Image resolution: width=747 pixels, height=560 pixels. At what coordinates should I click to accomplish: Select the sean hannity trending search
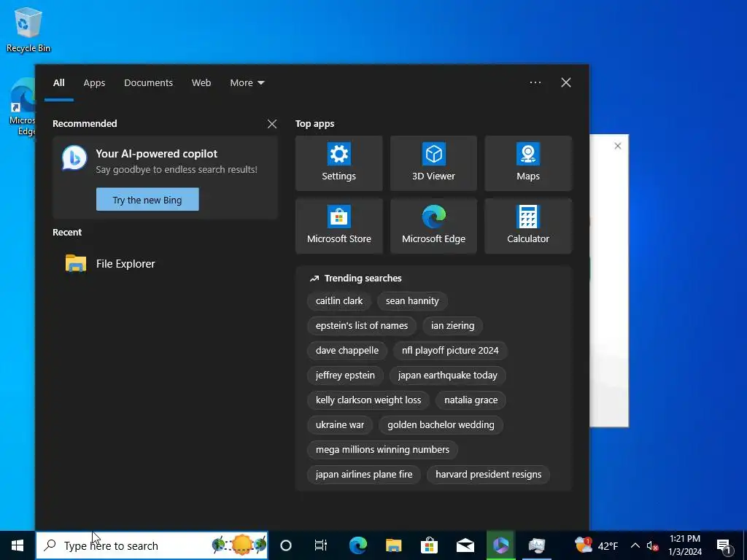(412, 301)
